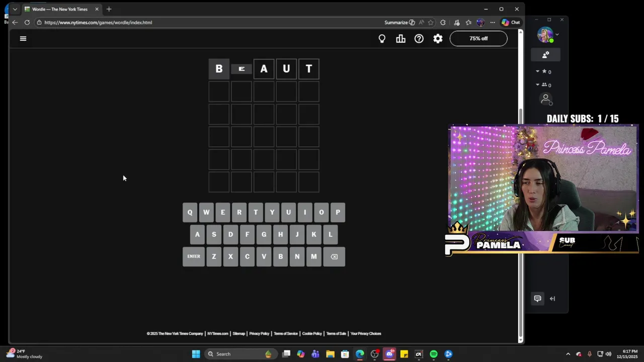
Task: Close the Wordle browser tab
Action: 97,9
